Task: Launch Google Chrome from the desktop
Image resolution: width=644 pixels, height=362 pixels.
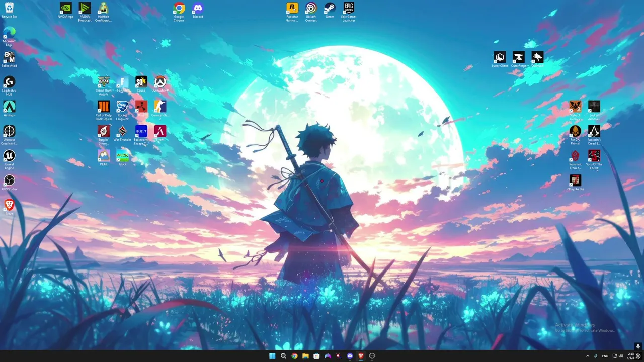Action: (x=179, y=12)
